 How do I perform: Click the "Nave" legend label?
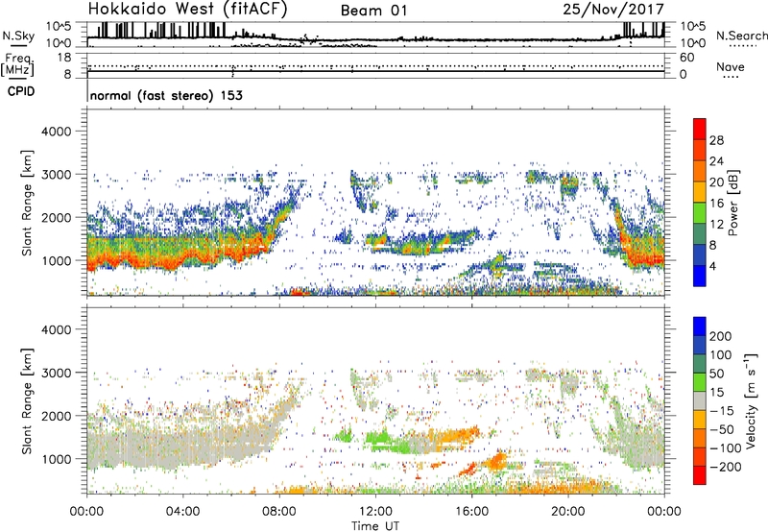(x=731, y=66)
